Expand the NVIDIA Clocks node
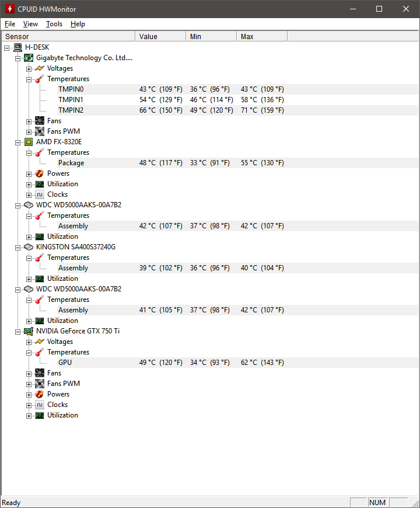 [x=29, y=405]
